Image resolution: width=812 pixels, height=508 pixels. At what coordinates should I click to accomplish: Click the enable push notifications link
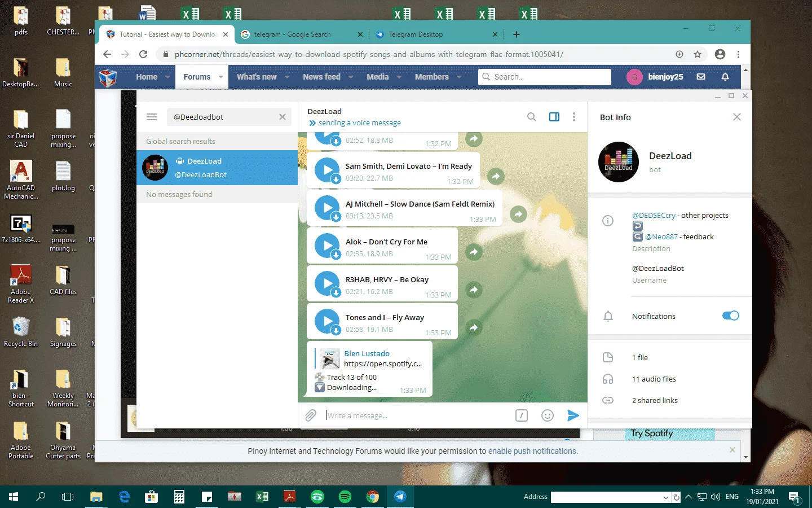tap(532, 451)
